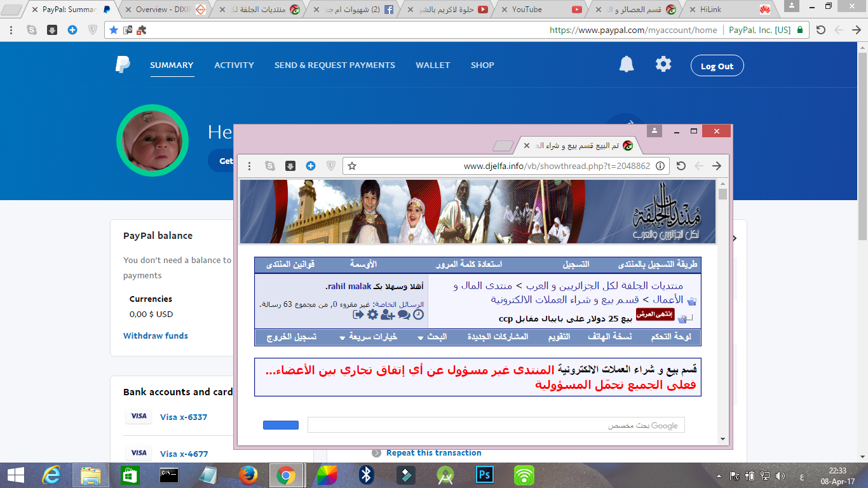This screenshot has height=488, width=868.
Task: Open menu dots in djelfa popup toolbar
Action: 250,166
